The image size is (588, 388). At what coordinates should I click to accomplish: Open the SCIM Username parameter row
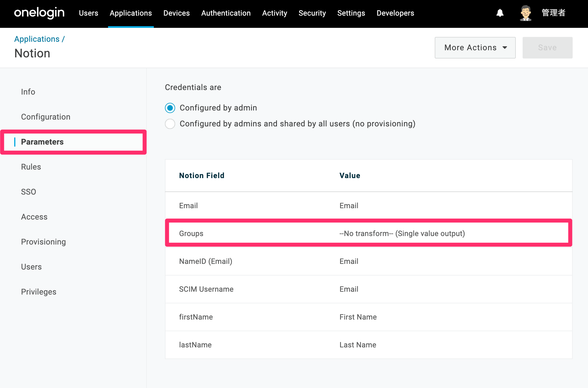pyautogui.click(x=368, y=289)
